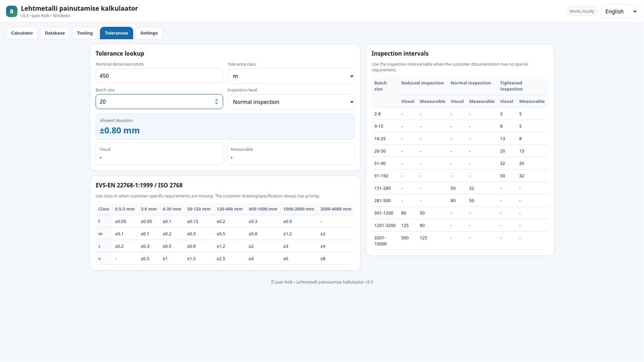This screenshot has height=362, width=644.
Task: Click the 3201-10000 batch size row
Action: pos(460,241)
